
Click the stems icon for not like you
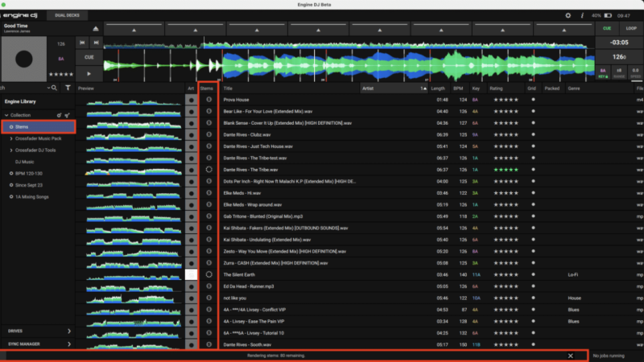(x=209, y=298)
